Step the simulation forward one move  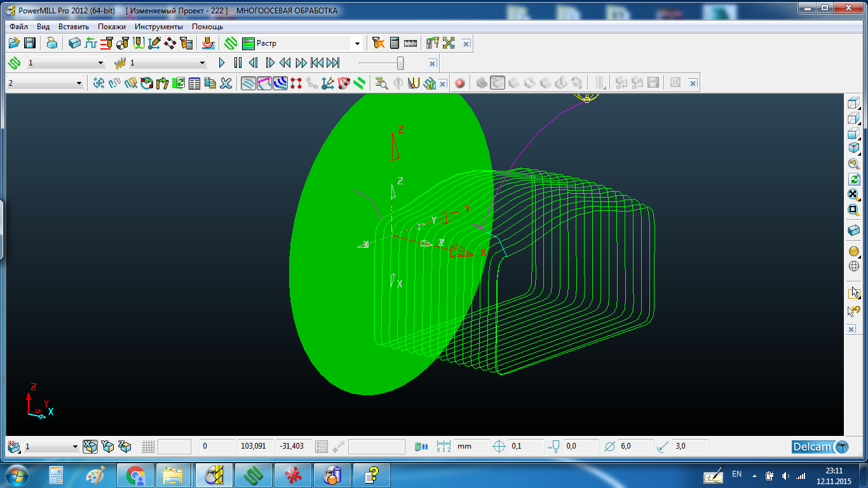(269, 63)
